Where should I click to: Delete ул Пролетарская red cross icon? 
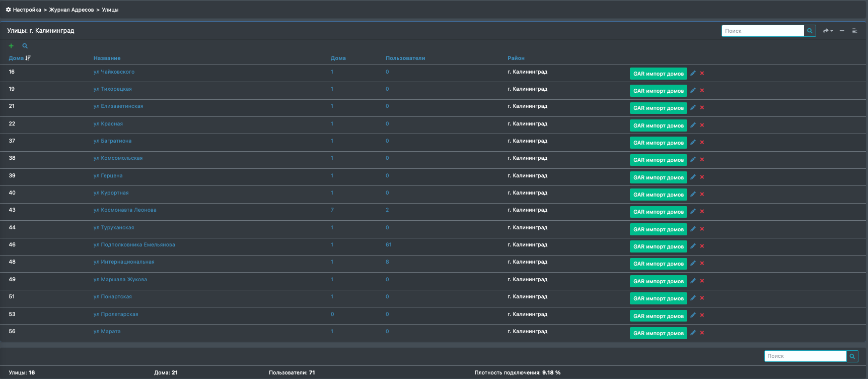702,315
